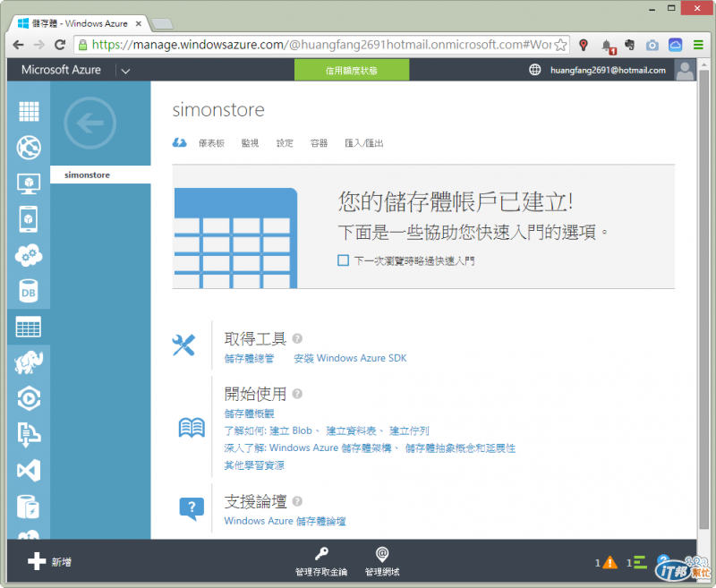Viewport: 716px width, 588px height.
Task: Click the browser back arrow
Action: (18, 45)
